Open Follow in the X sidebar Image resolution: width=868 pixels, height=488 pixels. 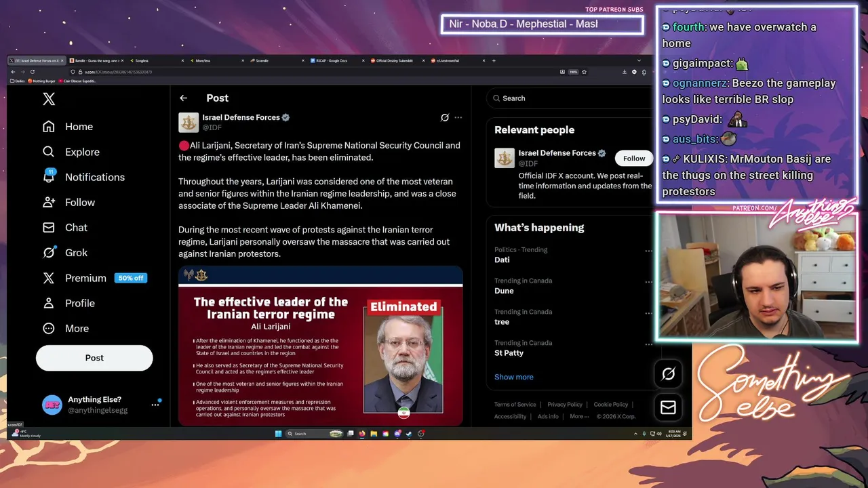(x=68, y=202)
